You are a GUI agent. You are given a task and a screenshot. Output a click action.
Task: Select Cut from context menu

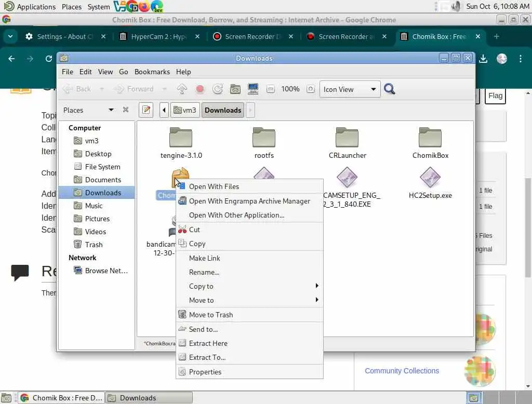250,230
